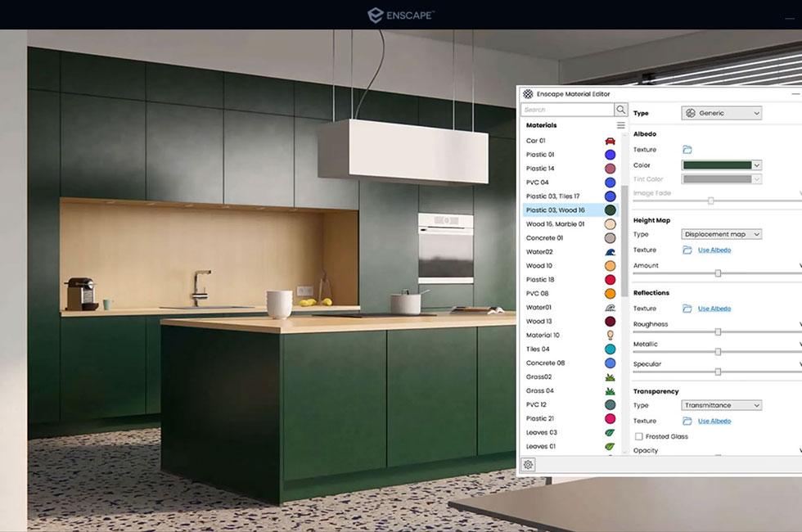Open Height Map Displacement map dropdown
802x532 pixels.
[722, 234]
